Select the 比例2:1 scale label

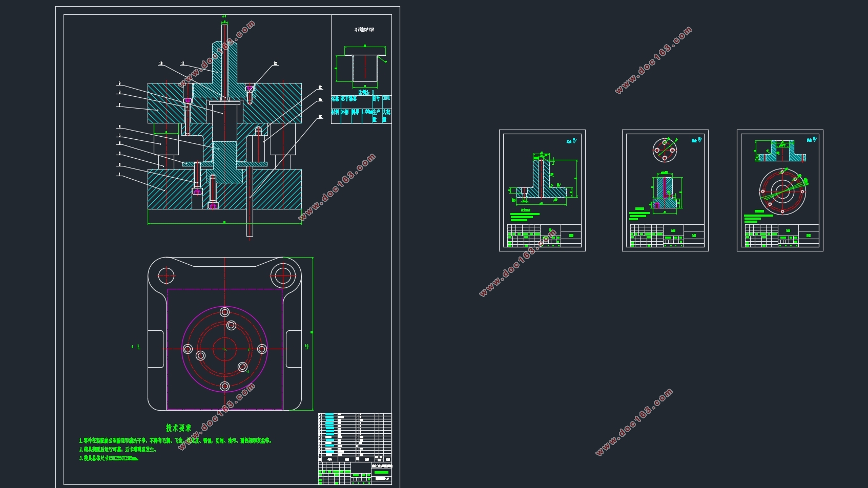[x=366, y=93]
